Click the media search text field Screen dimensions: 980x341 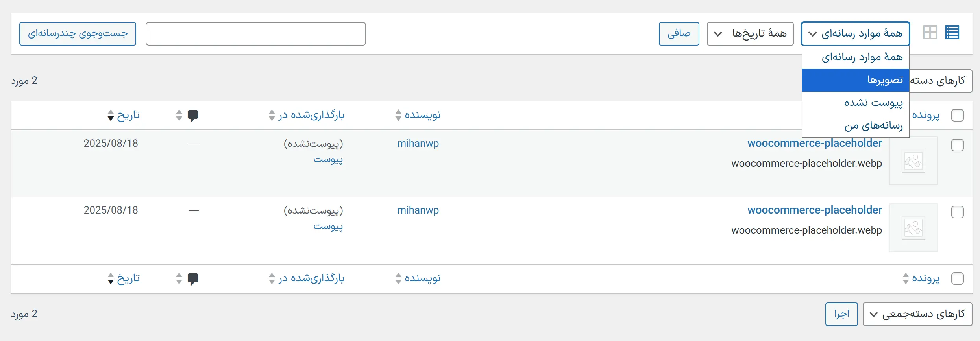pyautogui.click(x=255, y=34)
